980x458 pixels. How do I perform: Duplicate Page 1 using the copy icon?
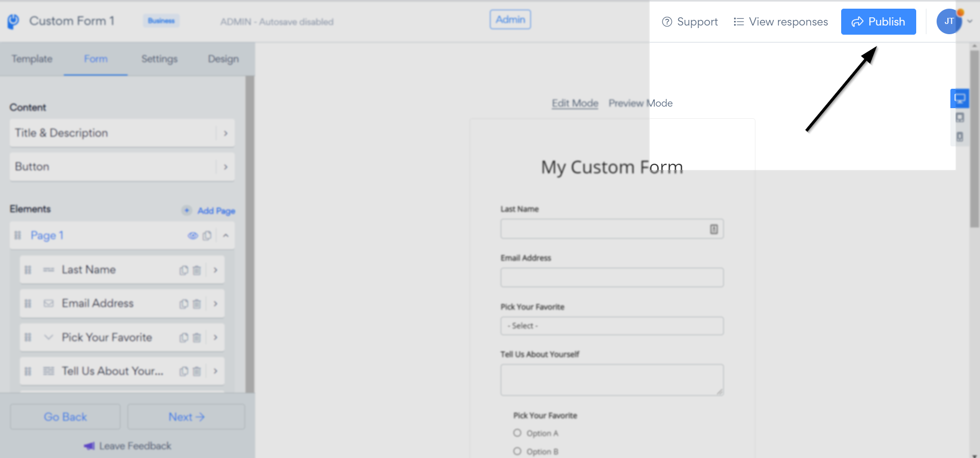pyautogui.click(x=207, y=236)
